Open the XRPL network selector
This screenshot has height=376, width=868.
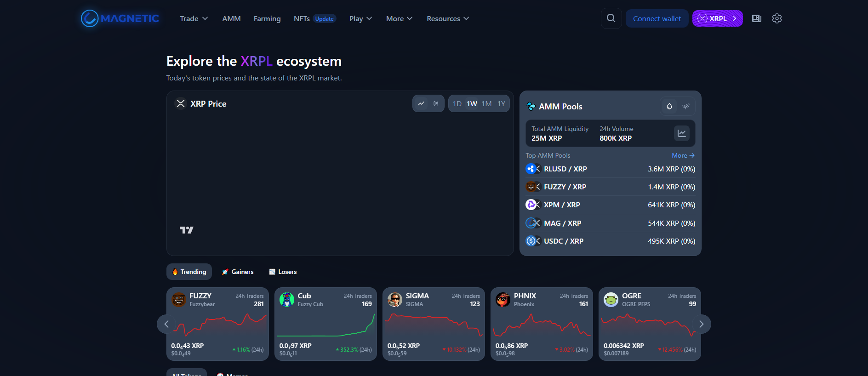coord(717,18)
